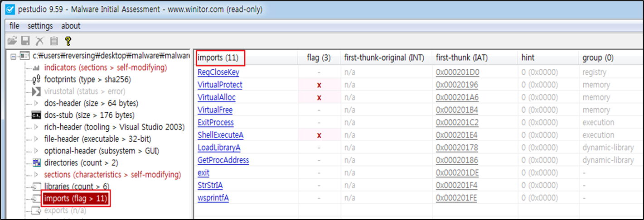Open the exit import link

coord(203,172)
